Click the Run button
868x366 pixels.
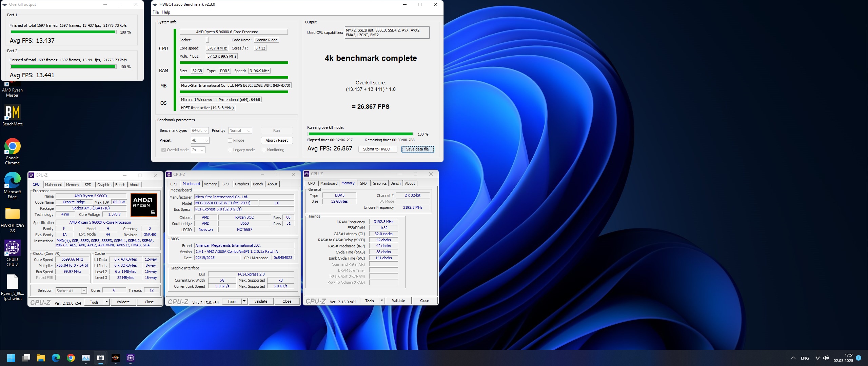[x=277, y=130]
